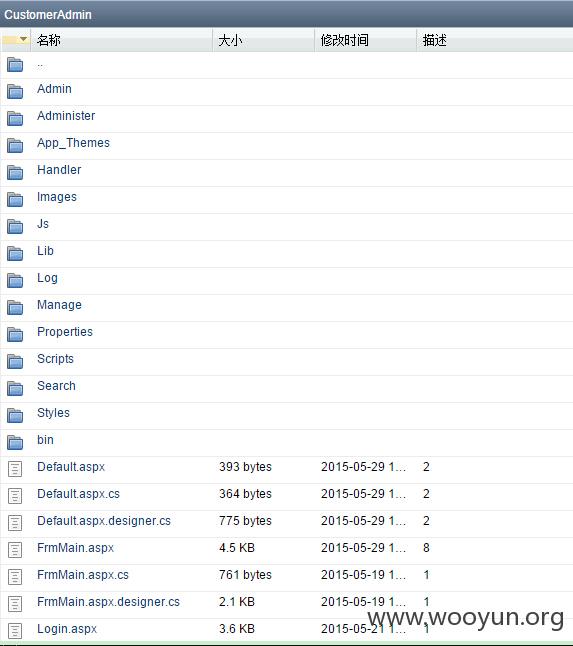This screenshot has height=646, width=573.
Task: Go up via the '..' entry
Action: tap(40, 65)
